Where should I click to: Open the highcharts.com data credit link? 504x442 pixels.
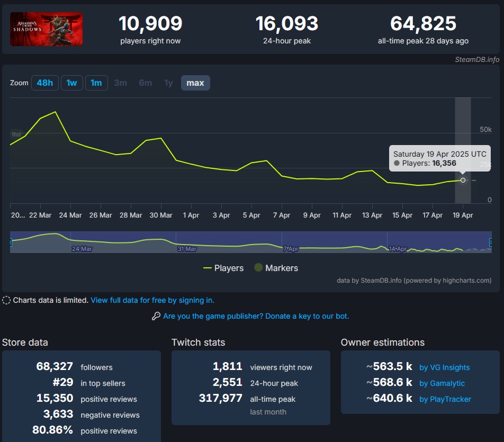[x=414, y=281]
